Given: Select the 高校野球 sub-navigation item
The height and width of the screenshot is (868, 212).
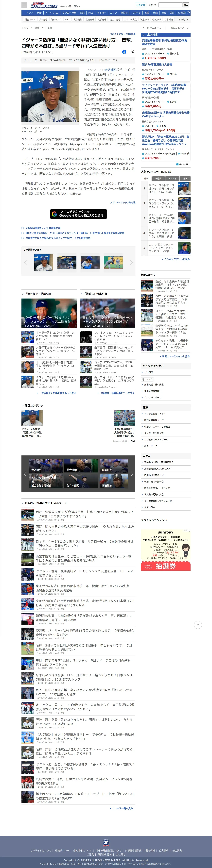Looking at the screenshot, I should pos(90,19).
